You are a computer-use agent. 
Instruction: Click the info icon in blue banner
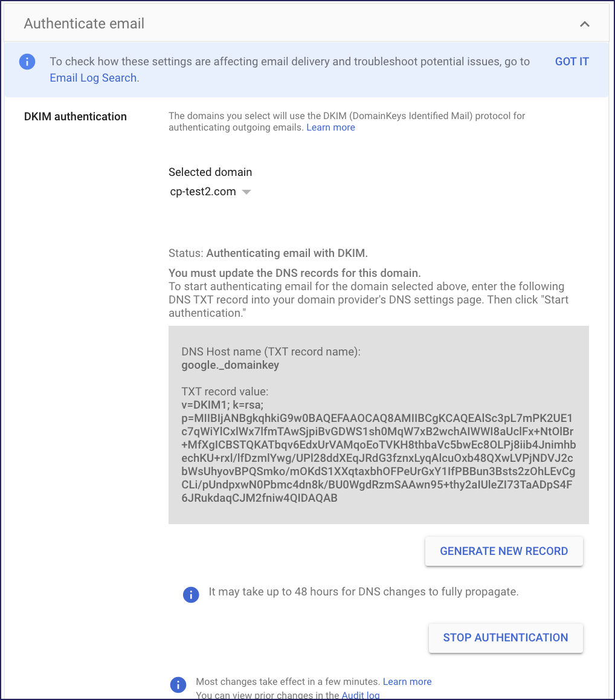pyautogui.click(x=27, y=62)
